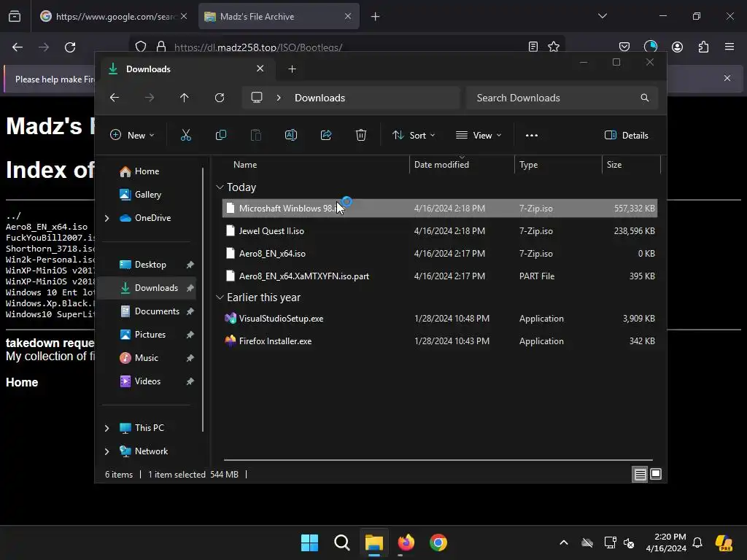The height and width of the screenshot is (560, 747).
Task: Open Pictures in the navigation pane
Action: [150, 334]
